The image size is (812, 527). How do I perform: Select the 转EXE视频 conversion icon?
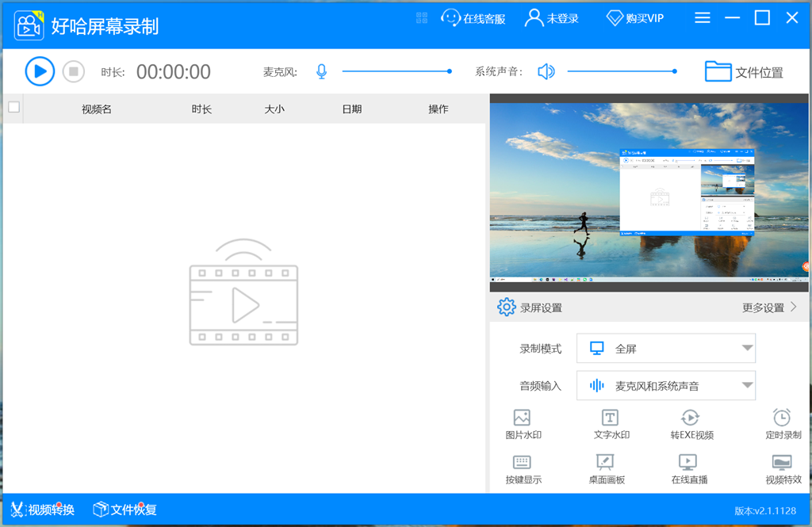click(x=691, y=425)
